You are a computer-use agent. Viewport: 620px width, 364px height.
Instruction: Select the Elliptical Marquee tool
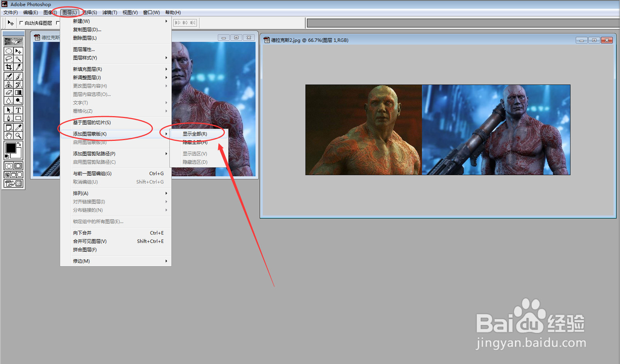tap(9, 51)
